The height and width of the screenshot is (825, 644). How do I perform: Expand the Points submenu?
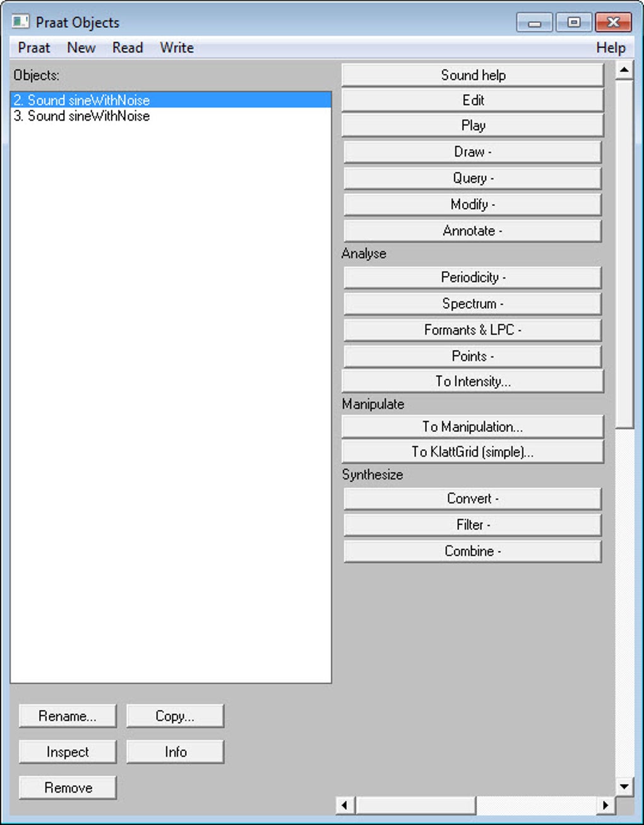(x=473, y=356)
